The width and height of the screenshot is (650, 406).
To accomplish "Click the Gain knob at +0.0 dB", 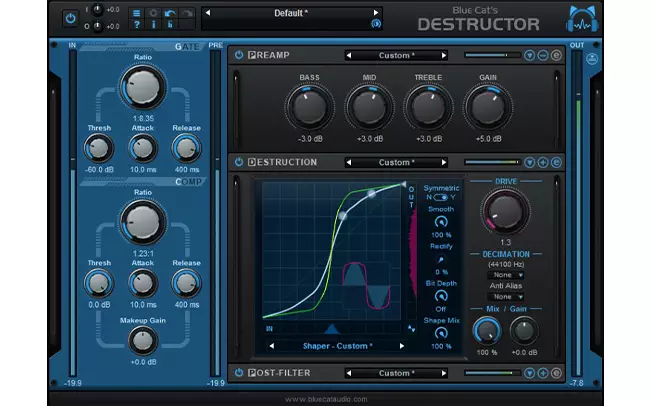I will [x=524, y=331].
